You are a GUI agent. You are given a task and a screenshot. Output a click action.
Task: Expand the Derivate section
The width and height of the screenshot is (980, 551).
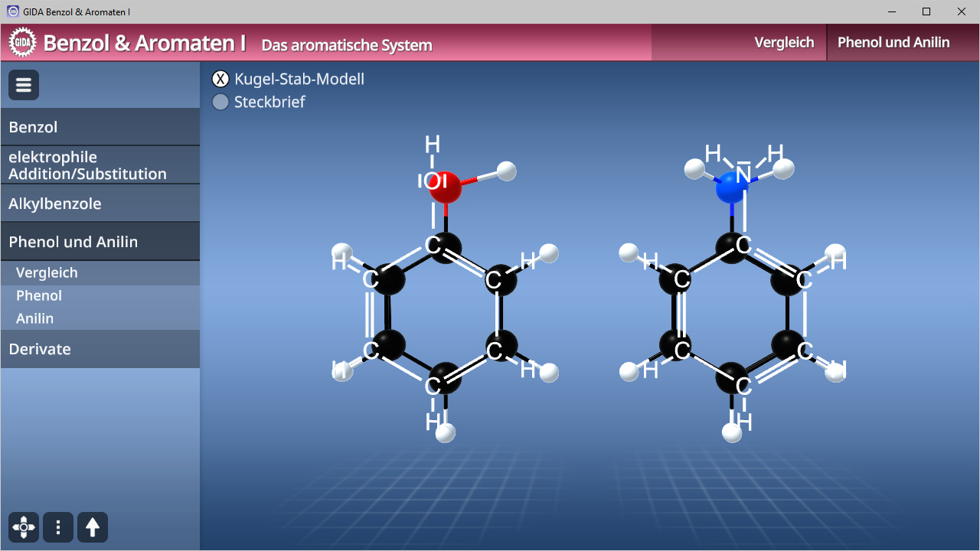100,349
